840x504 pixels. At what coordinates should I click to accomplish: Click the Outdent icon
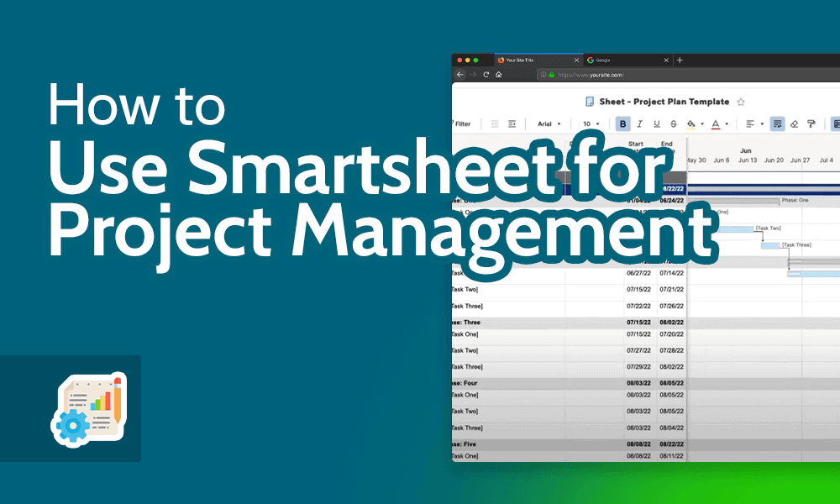[495, 123]
